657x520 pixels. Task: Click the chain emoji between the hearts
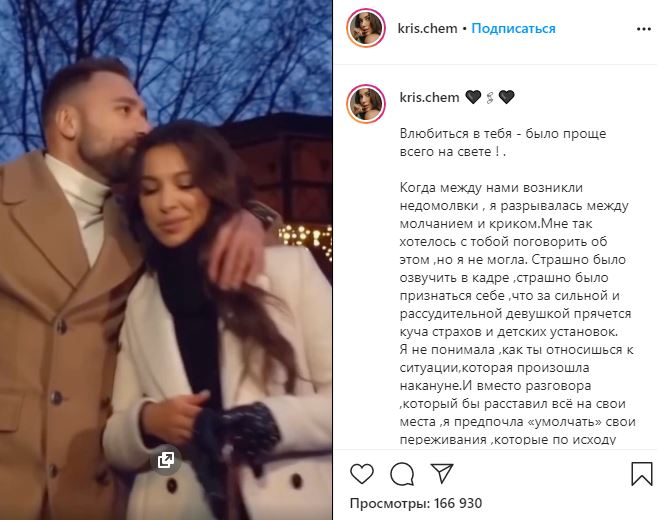[x=489, y=98]
